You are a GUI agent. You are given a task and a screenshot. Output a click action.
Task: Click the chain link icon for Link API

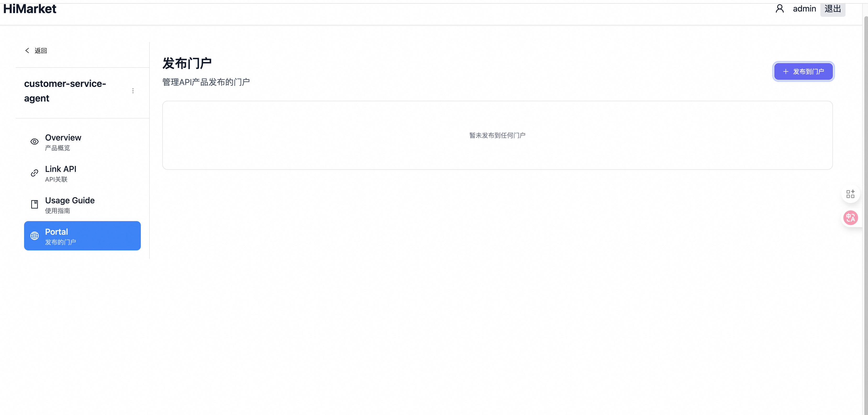pos(34,173)
